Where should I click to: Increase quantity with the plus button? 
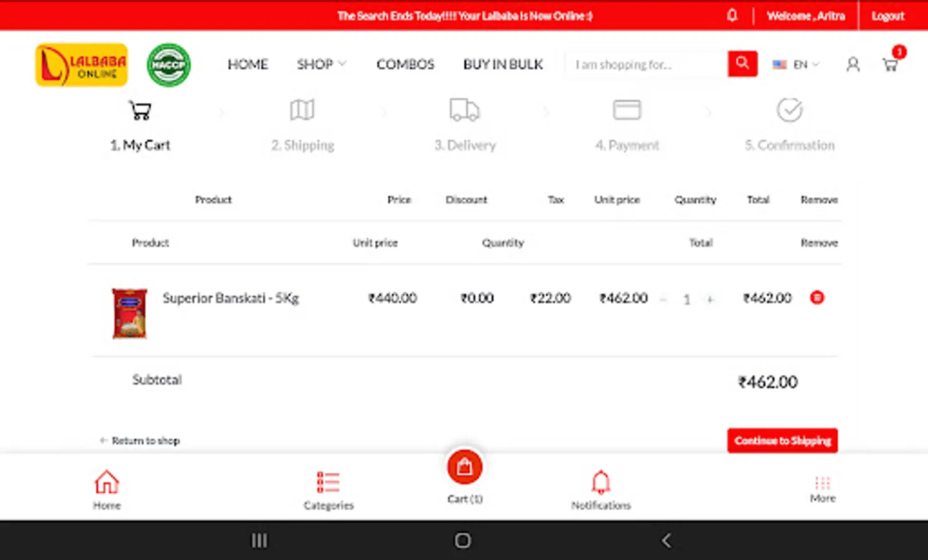[710, 299]
